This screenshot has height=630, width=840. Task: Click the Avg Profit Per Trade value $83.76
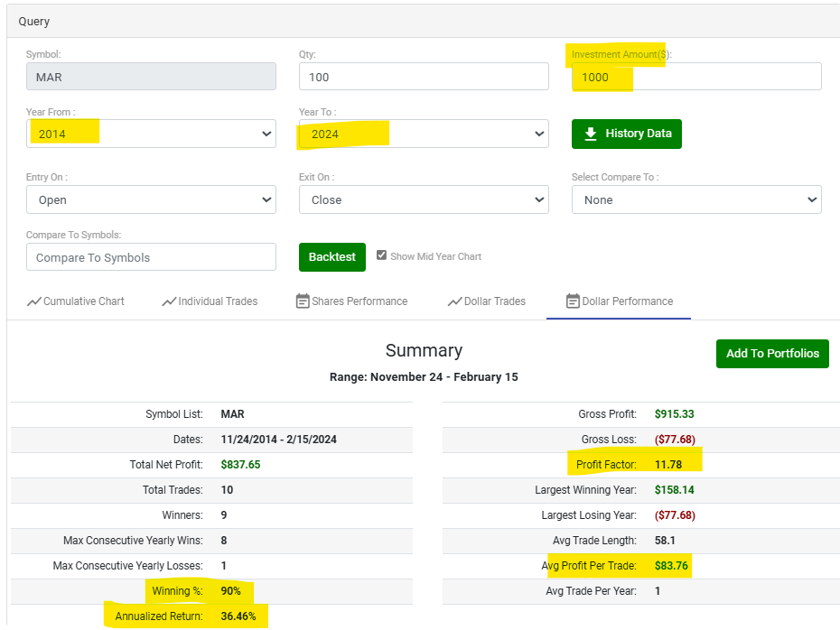671,566
